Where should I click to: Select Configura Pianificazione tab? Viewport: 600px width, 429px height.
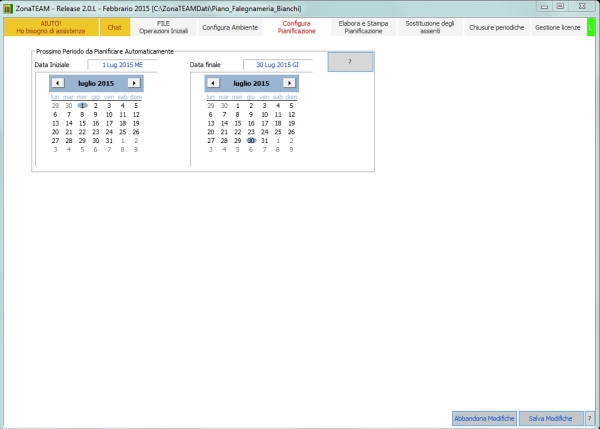tap(297, 27)
